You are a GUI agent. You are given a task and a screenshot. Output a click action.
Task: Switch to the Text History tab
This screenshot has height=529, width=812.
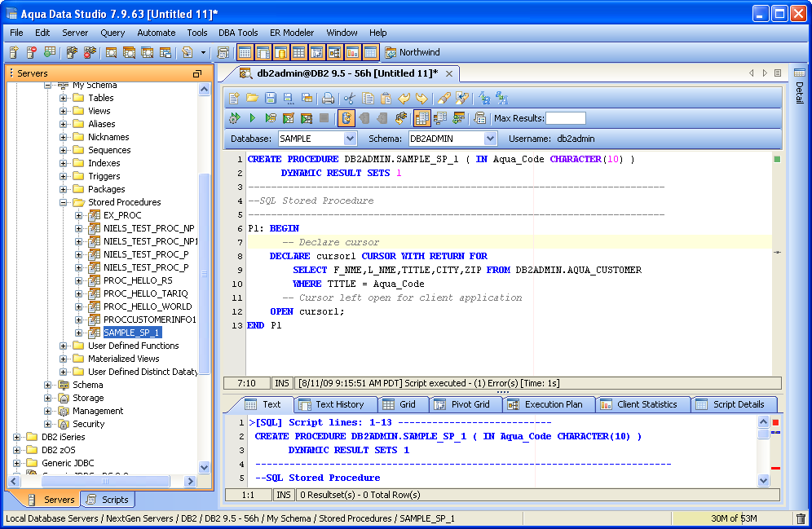pos(334,404)
